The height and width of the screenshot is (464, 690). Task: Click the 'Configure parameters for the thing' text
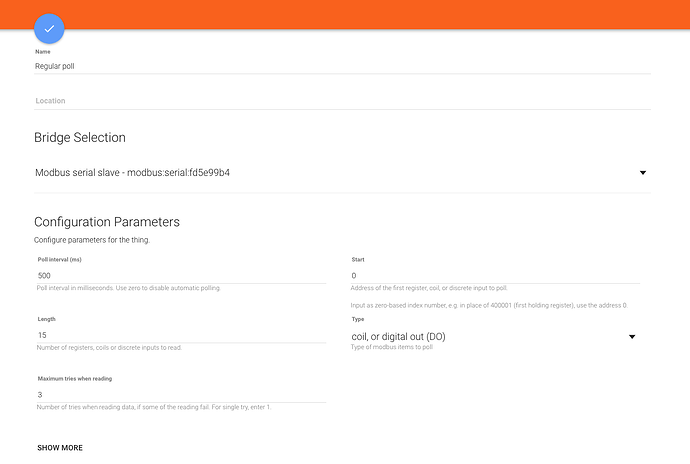coord(92,241)
